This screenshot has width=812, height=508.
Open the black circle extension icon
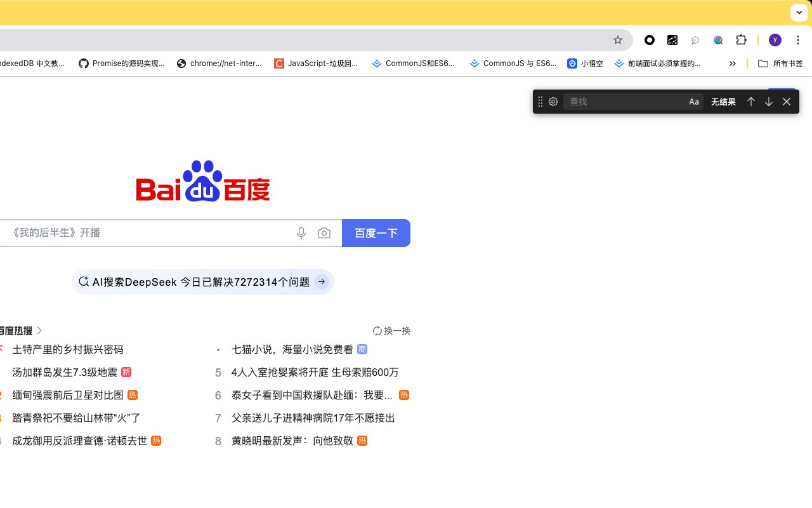click(650, 40)
